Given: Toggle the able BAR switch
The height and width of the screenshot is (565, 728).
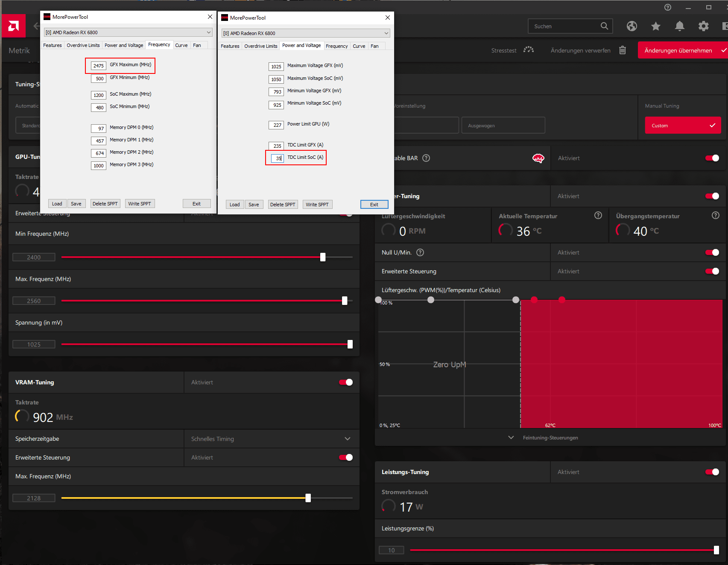Looking at the screenshot, I should click(x=712, y=158).
